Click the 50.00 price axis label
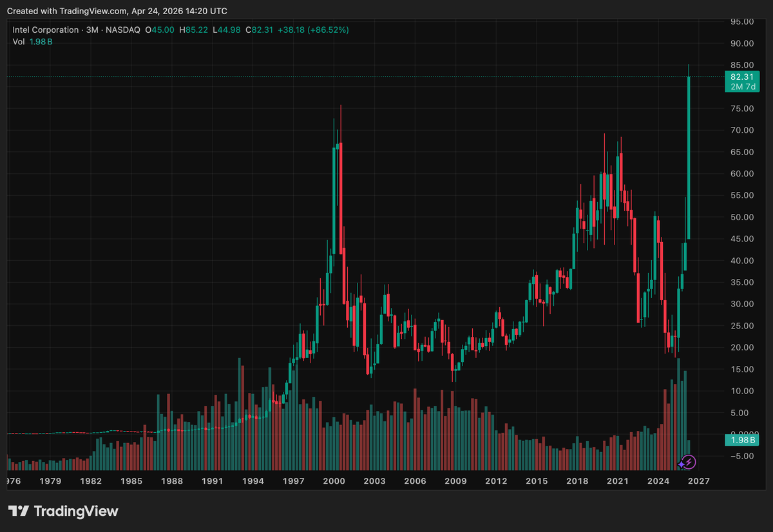The height and width of the screenshot is (532, 773). [x=742, y=217]
